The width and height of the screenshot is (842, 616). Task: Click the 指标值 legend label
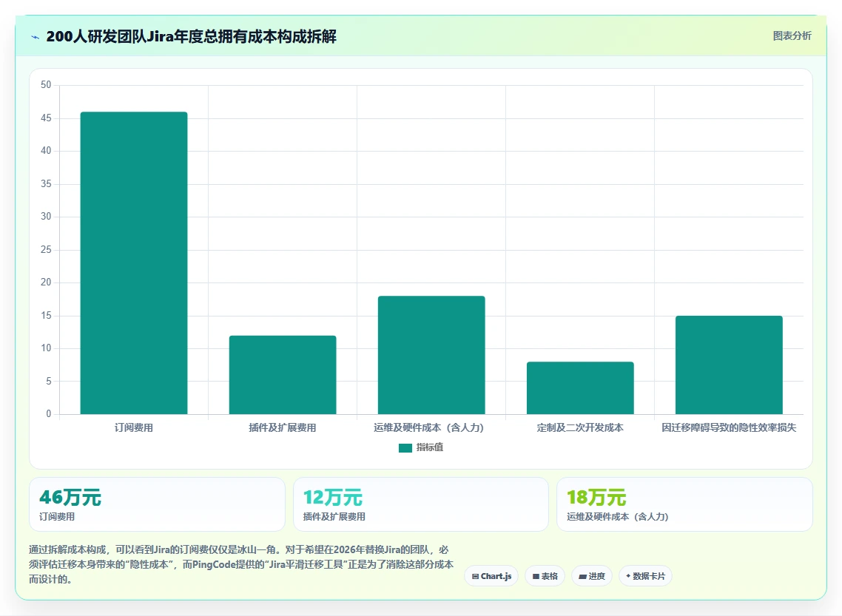click(x=430, y=447)
